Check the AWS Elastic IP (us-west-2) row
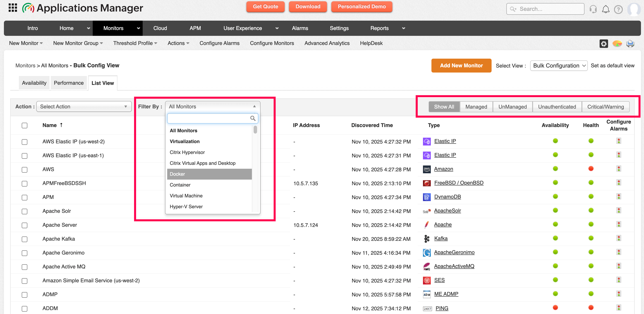 25,142
